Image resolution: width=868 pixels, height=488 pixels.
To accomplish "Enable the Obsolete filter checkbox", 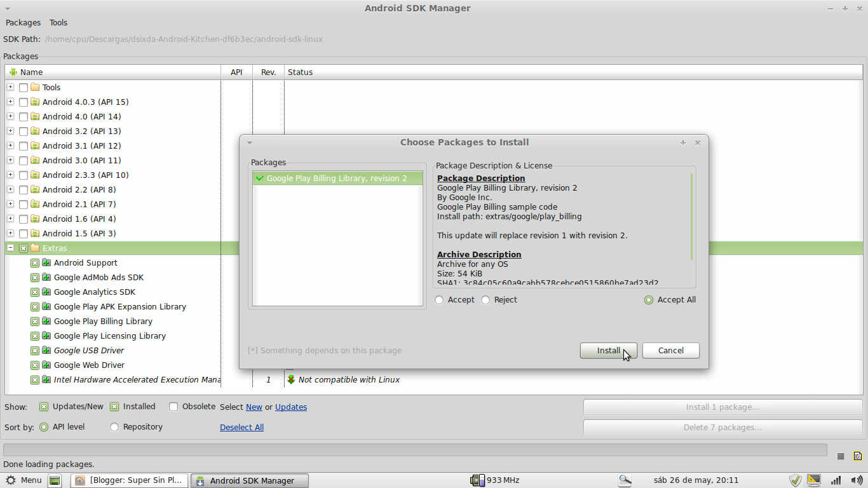I will (173, 407).
